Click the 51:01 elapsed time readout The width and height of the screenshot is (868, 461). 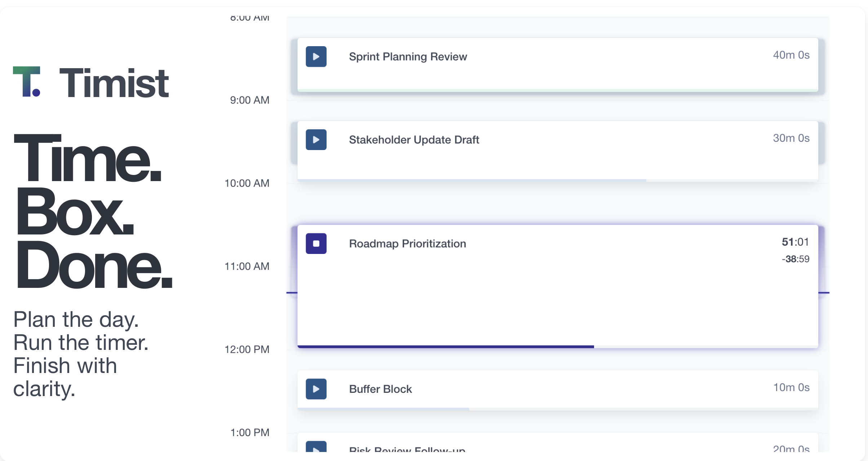tap(795, 242)
